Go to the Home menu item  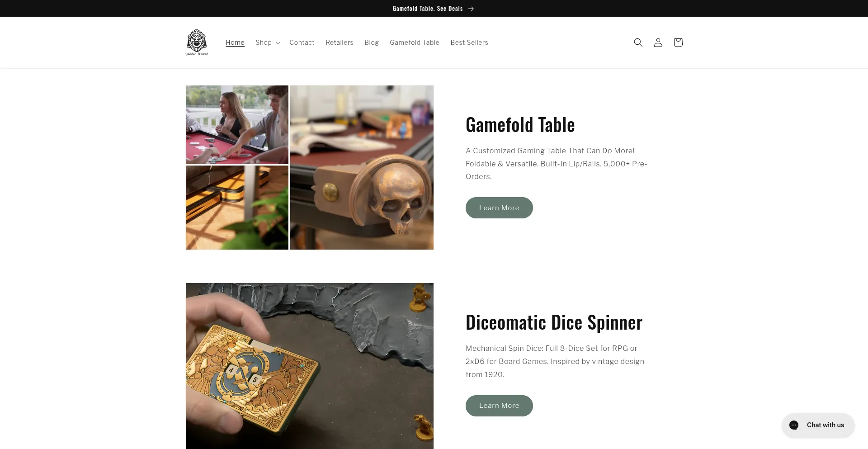coord(235,43)
